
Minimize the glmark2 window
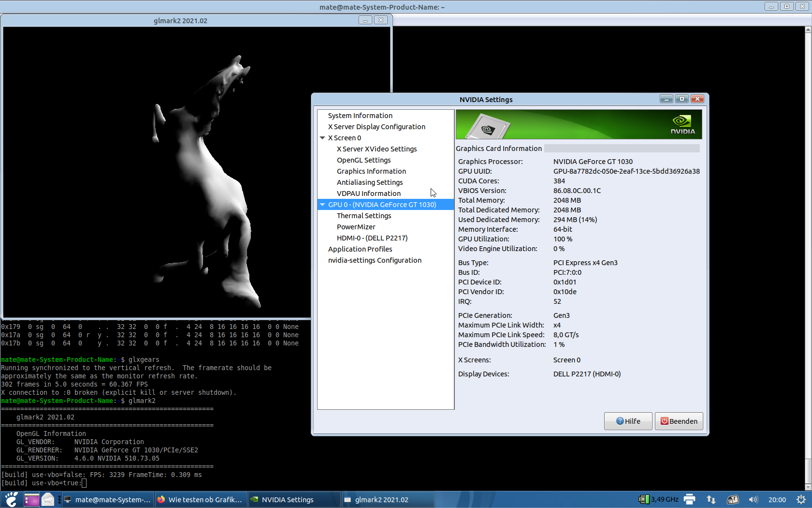pos(365,20)
